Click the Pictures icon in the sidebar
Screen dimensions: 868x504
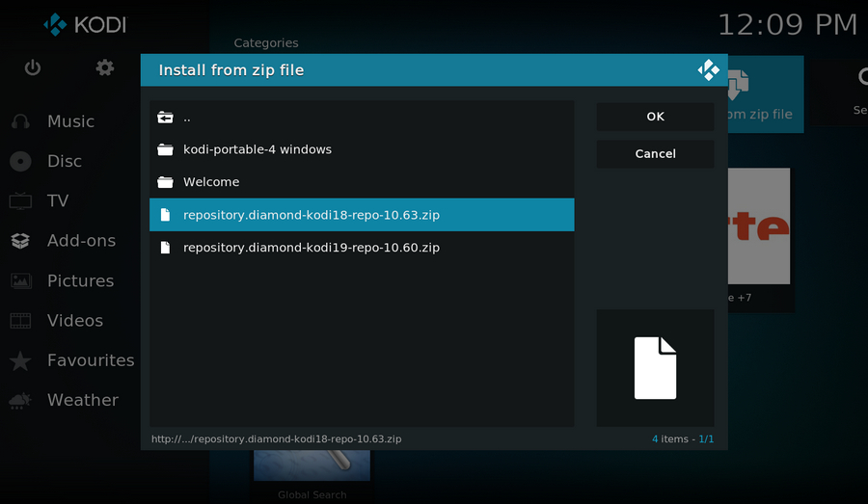(21, 281)
